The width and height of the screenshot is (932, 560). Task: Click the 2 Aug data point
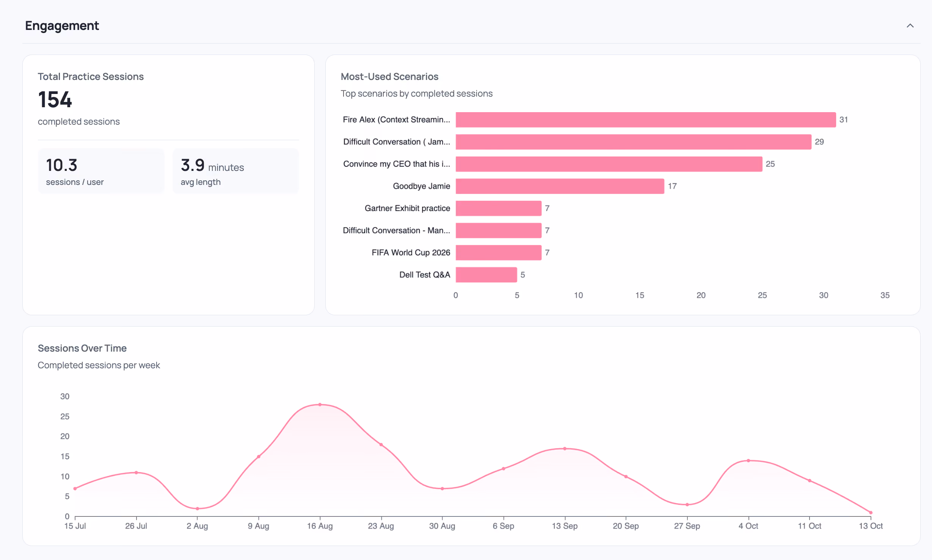coord(198,508)
